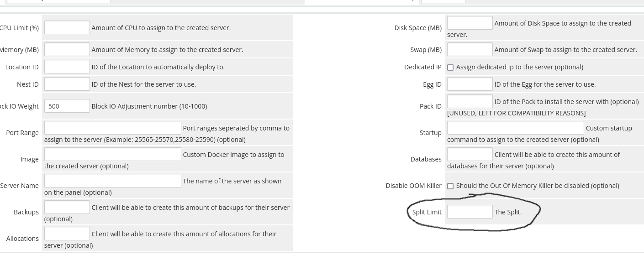Click the Server Name input box
This screenshot has height=255, width=644.
113,181
